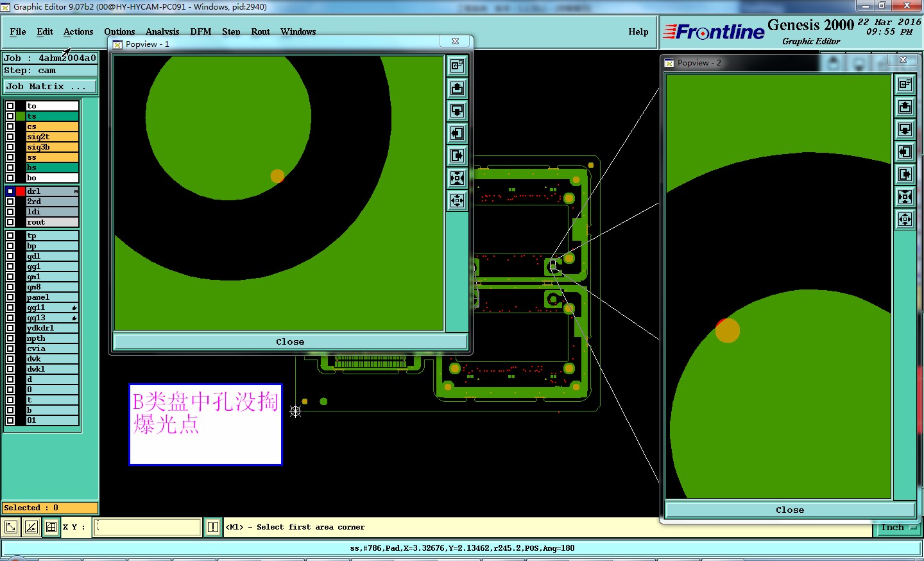Toggle display checkbox for layer npth

coord(10,338)
